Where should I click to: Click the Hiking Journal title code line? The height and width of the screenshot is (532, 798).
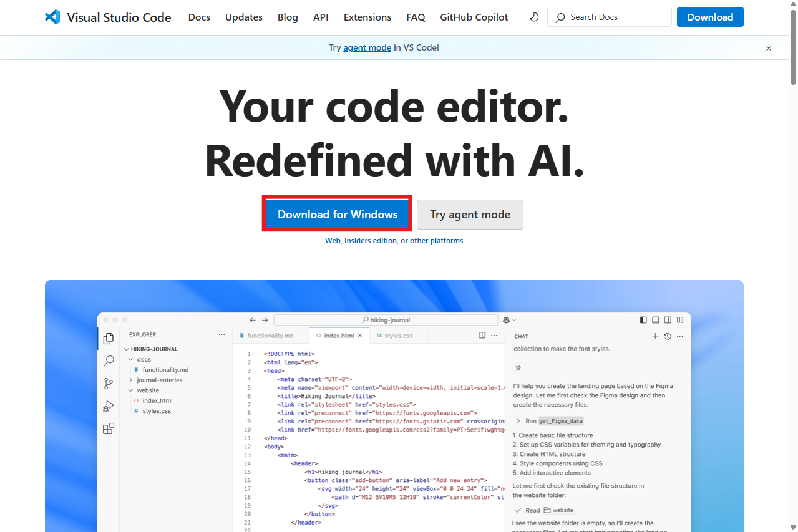click(326, 396)
